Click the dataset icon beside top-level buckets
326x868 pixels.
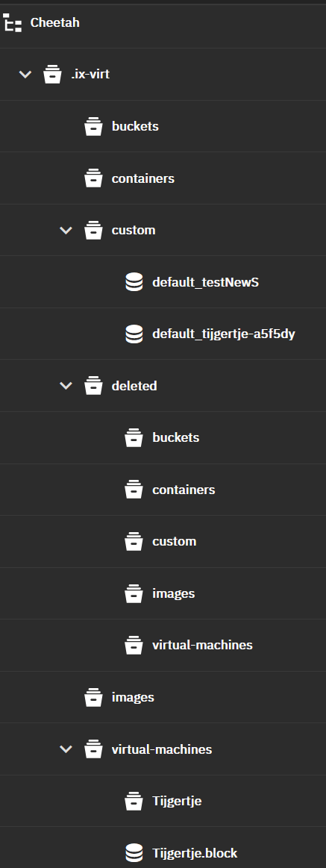pos(93,126)
